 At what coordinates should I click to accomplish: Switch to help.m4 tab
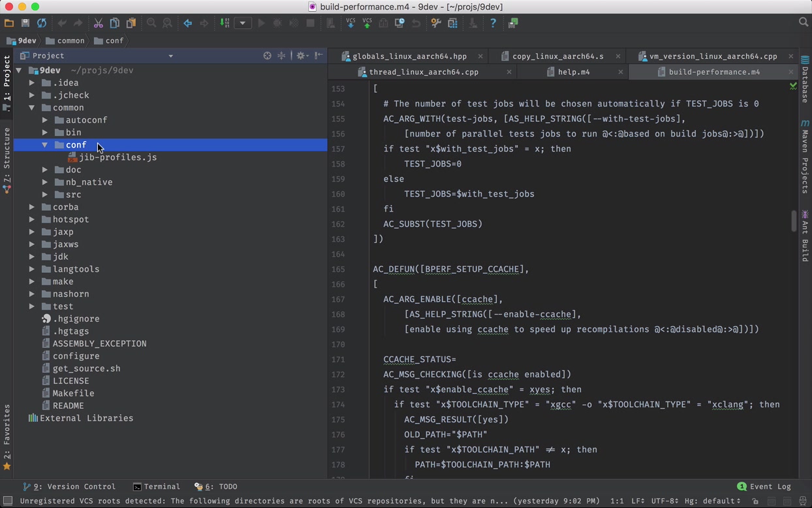pos(574,72)
